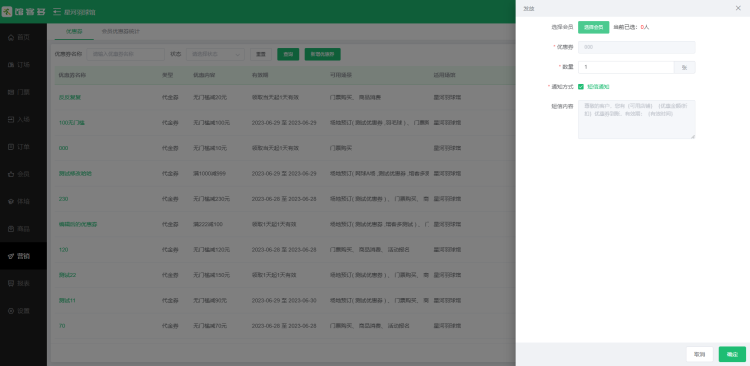Image resolution: width=750 pixels, height=366 pixels.
Task: Click the 优惠内容 column header
Action: (x=204, y=75)
